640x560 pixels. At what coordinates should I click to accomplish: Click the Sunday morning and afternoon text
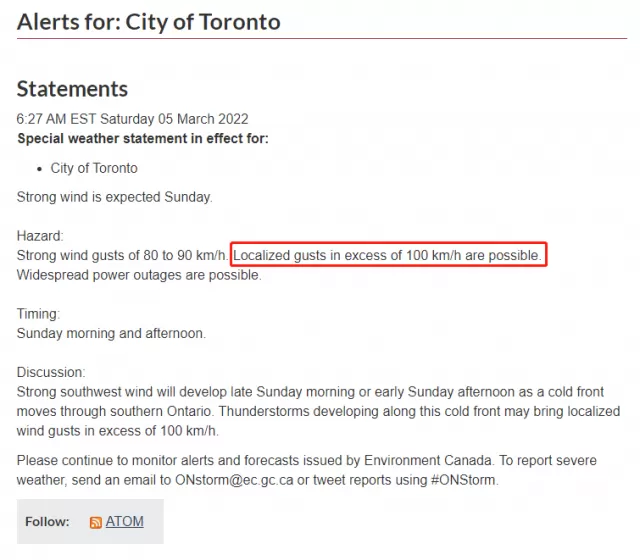point(111,333)
